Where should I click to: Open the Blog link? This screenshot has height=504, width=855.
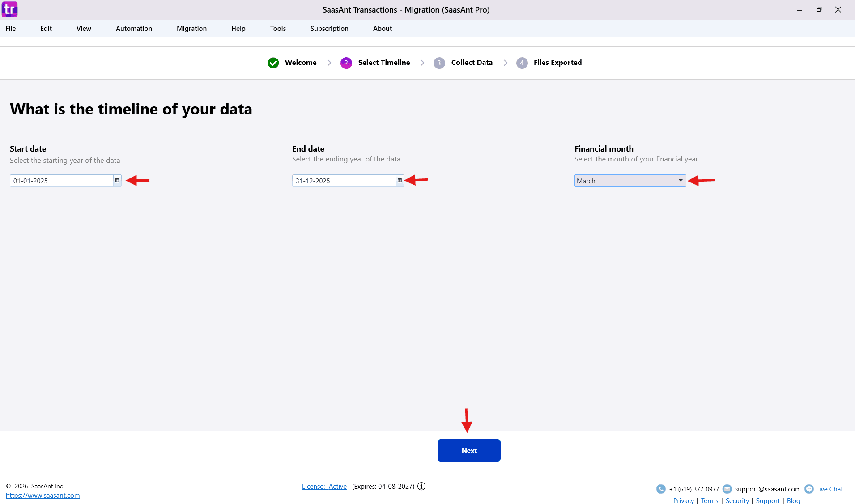[794, 500]
